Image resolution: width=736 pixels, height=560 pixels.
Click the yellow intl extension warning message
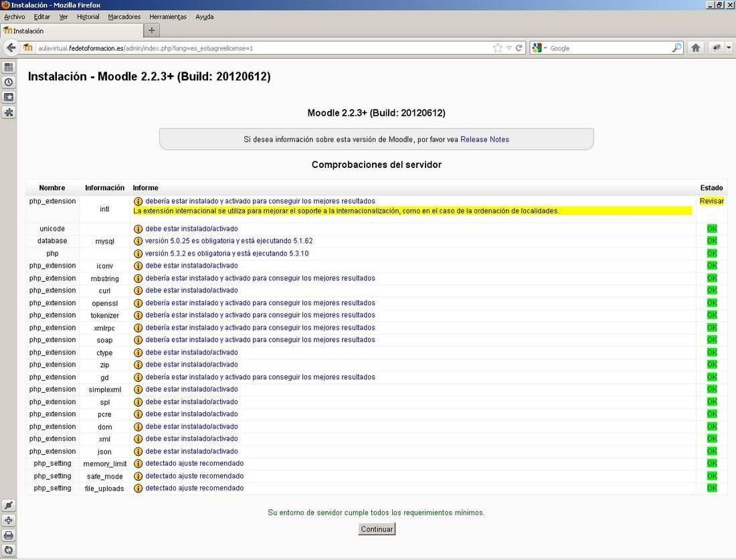pyautogui.click(x=413, y=211)
